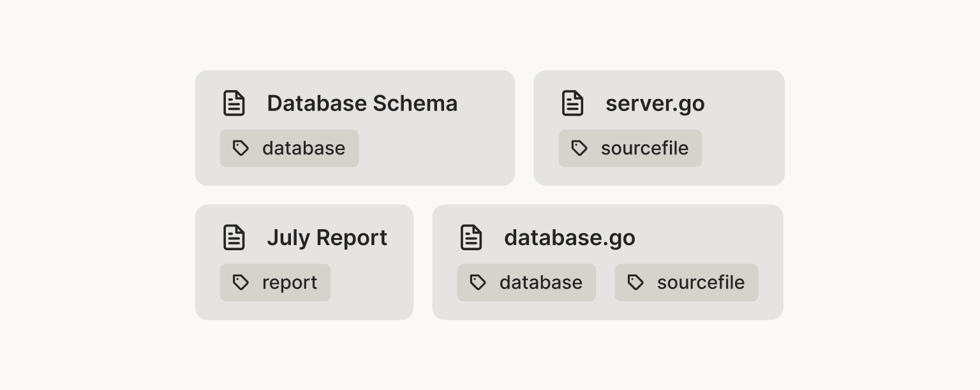980x390 pixels.
Task: Click database tag icon under database.go
Action: [478, 282]
